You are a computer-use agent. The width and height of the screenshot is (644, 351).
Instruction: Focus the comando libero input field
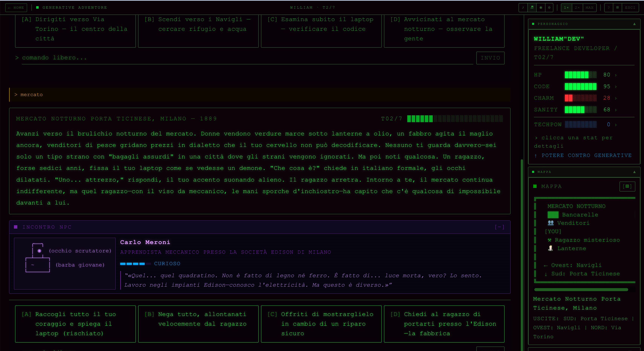tap(248, 58)
